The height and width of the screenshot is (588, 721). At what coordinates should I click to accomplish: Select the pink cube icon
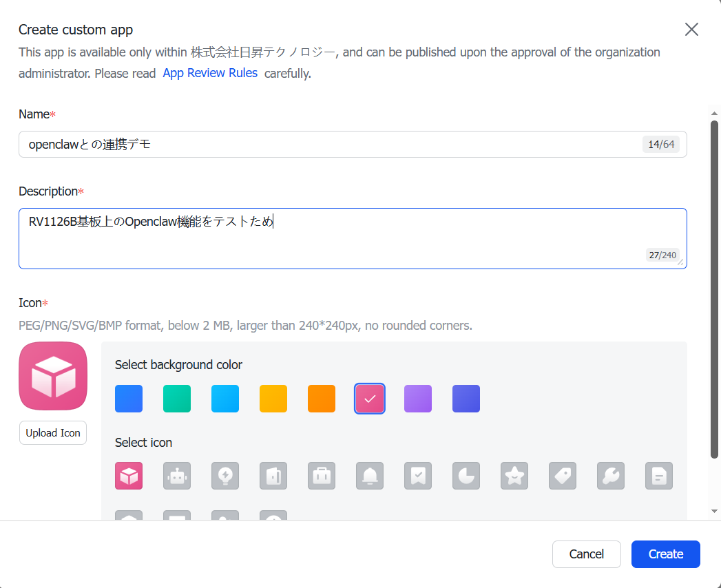[x=129, y=475]
